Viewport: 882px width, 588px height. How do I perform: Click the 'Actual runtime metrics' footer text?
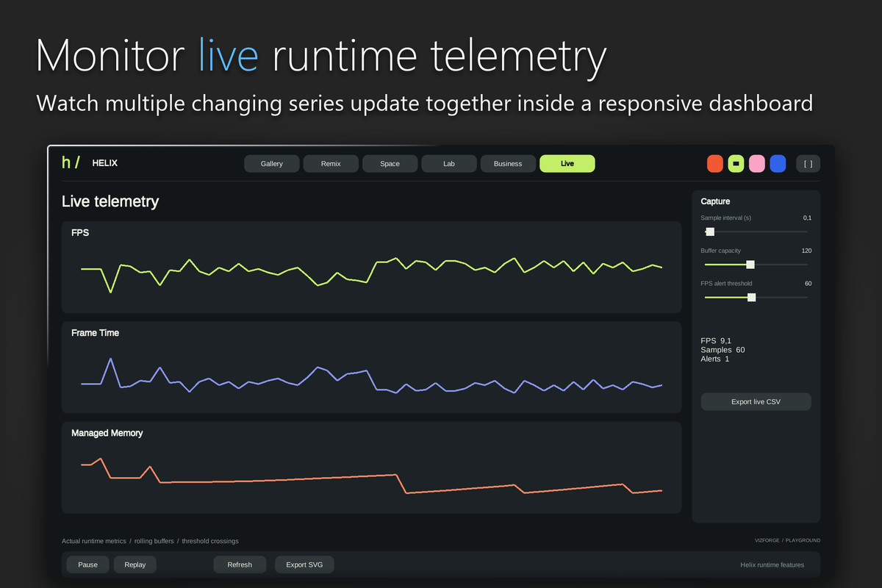point(94,541)
